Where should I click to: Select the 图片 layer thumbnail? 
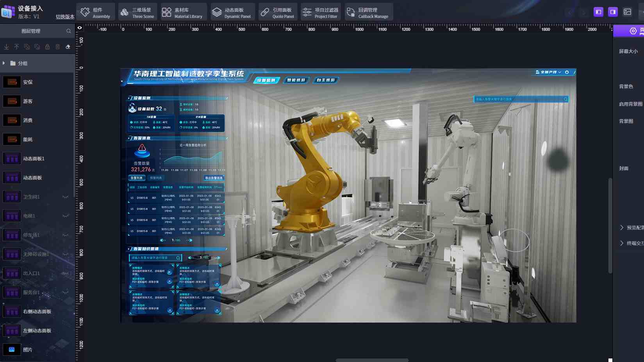click(x=12, y=350)
